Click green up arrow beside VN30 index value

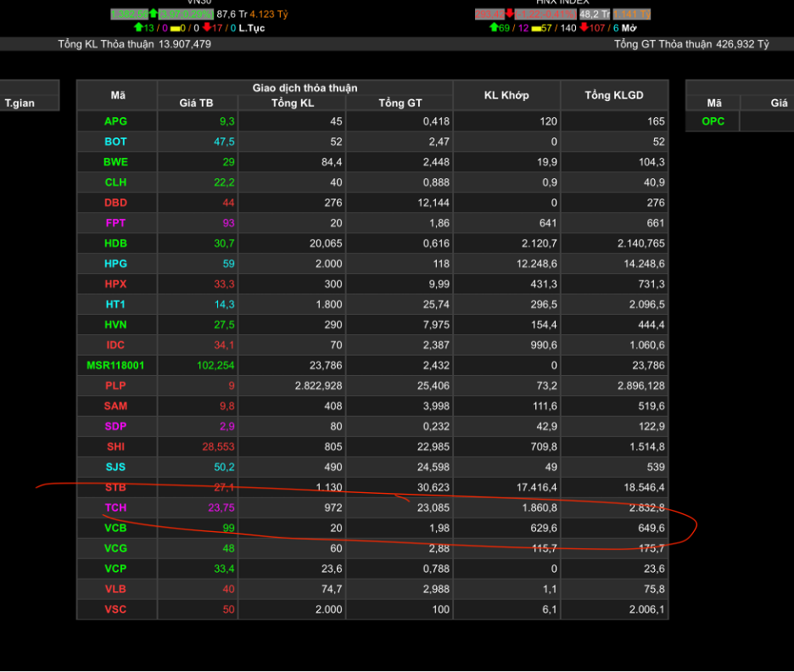[154, 14]
